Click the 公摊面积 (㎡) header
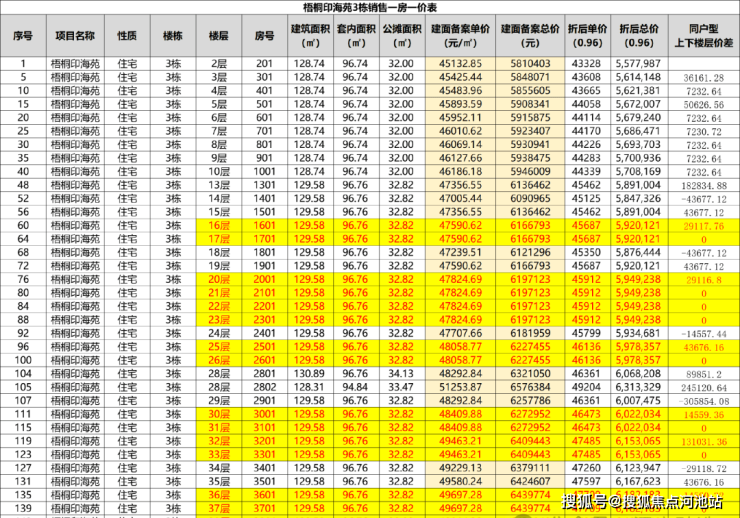Screen dimensions: 740x518 pos(400,36)
